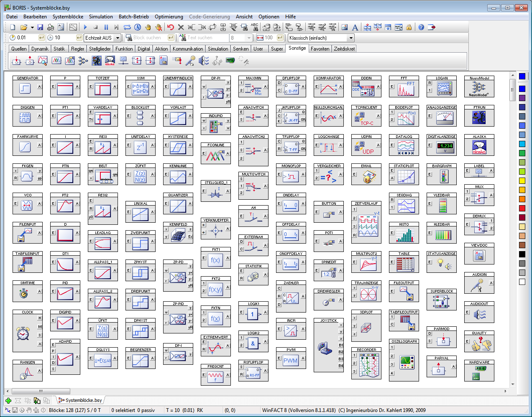
Task: Open the Systemblöcke menu
Action: pyautogui.click(x=68, y=17)
